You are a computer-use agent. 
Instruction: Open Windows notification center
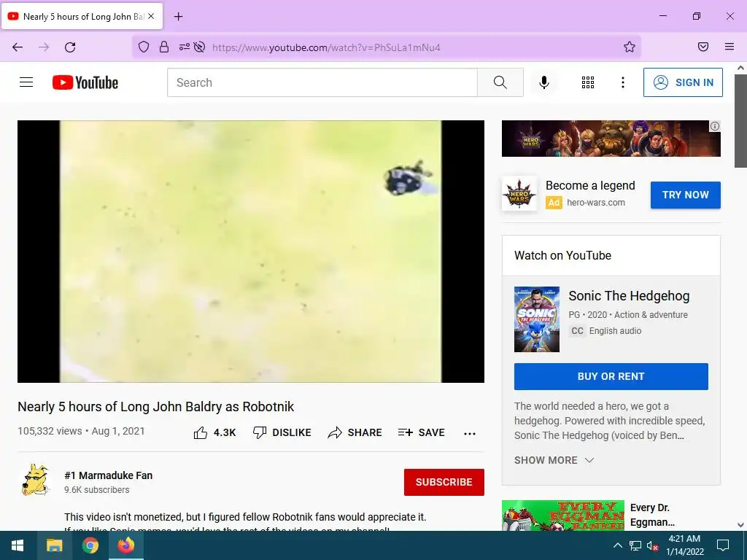pos(723,545)
